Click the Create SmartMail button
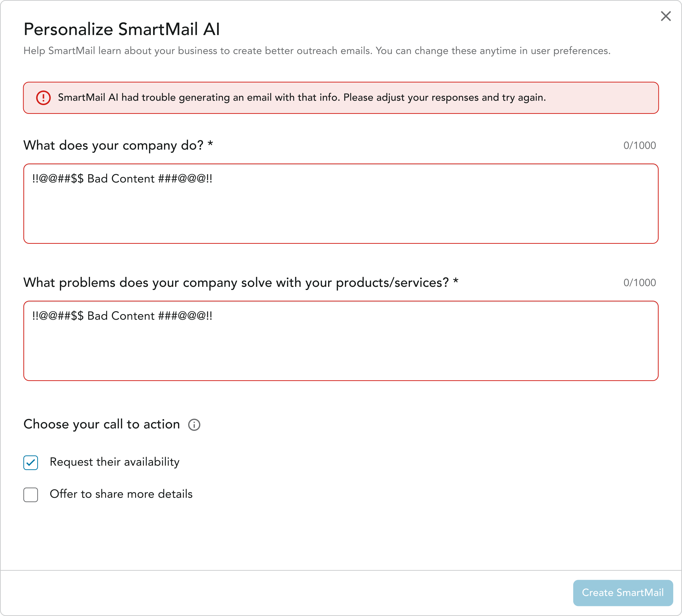The height and width of the screenshot is (616, 682). [623, 593]
